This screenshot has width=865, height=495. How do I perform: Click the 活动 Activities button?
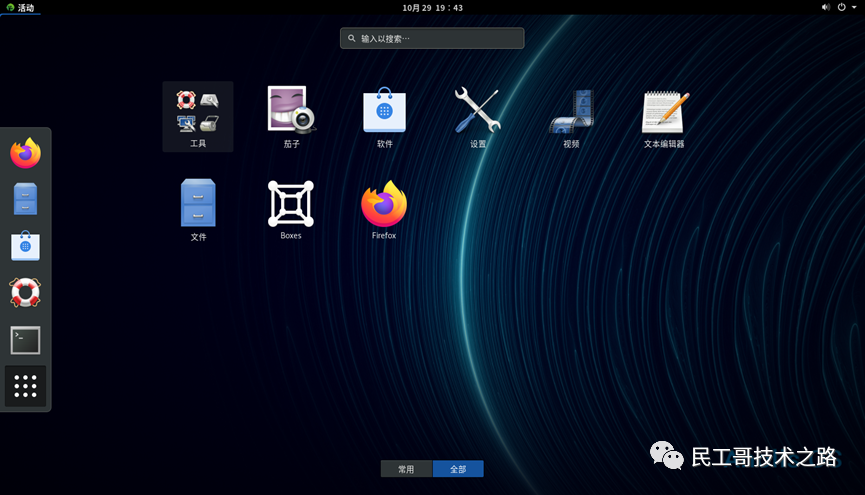coord(20,7)
